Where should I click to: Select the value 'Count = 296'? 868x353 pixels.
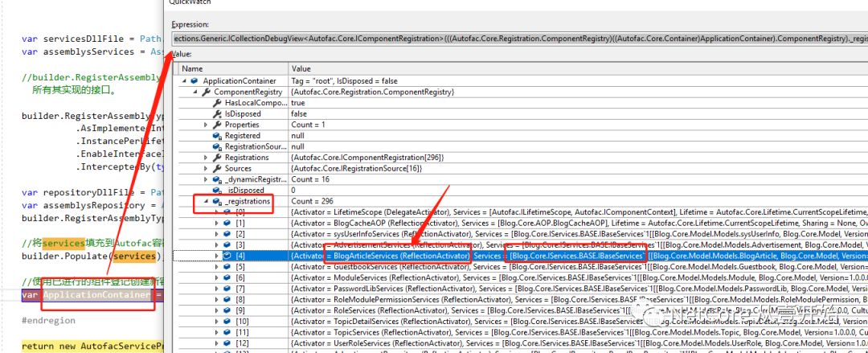pyautogui.click(x=312, y=201)
